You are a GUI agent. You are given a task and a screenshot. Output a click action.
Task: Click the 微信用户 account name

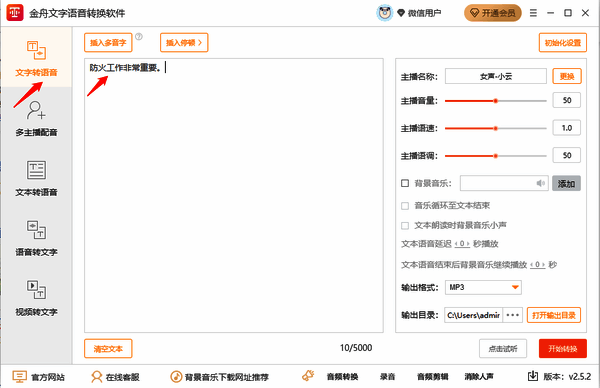point(424,13)
